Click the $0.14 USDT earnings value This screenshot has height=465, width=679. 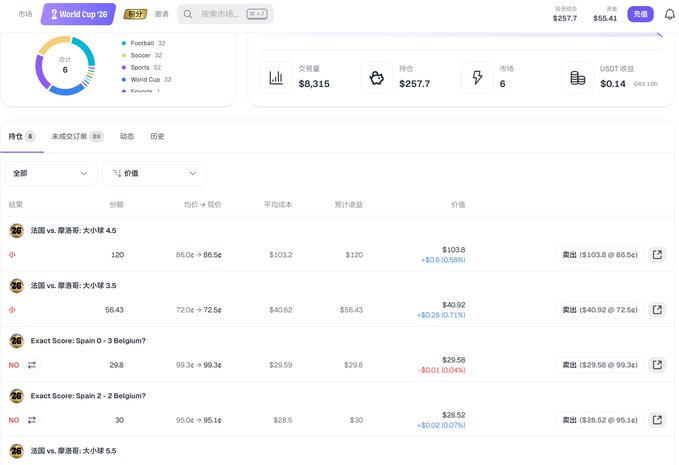(613, 84)
